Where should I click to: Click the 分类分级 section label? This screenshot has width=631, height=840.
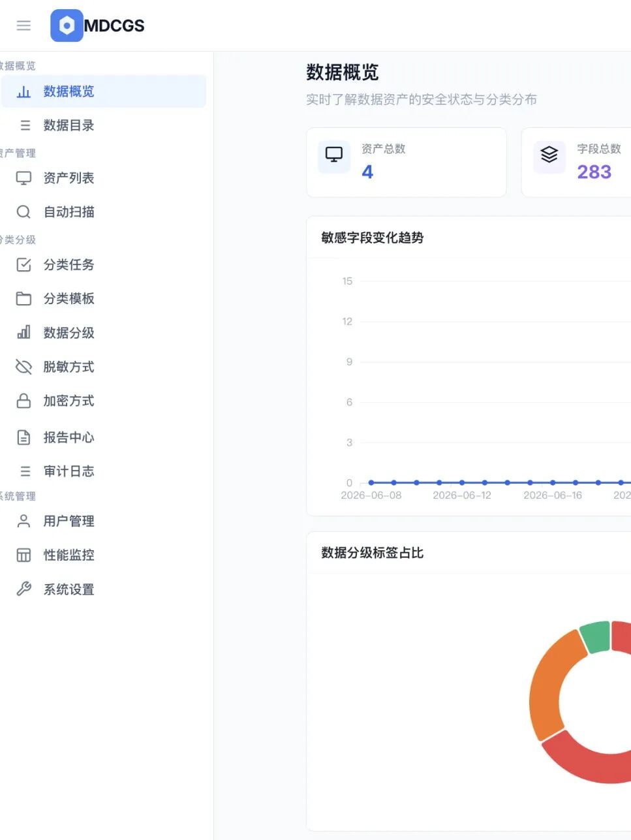[18, 240]
